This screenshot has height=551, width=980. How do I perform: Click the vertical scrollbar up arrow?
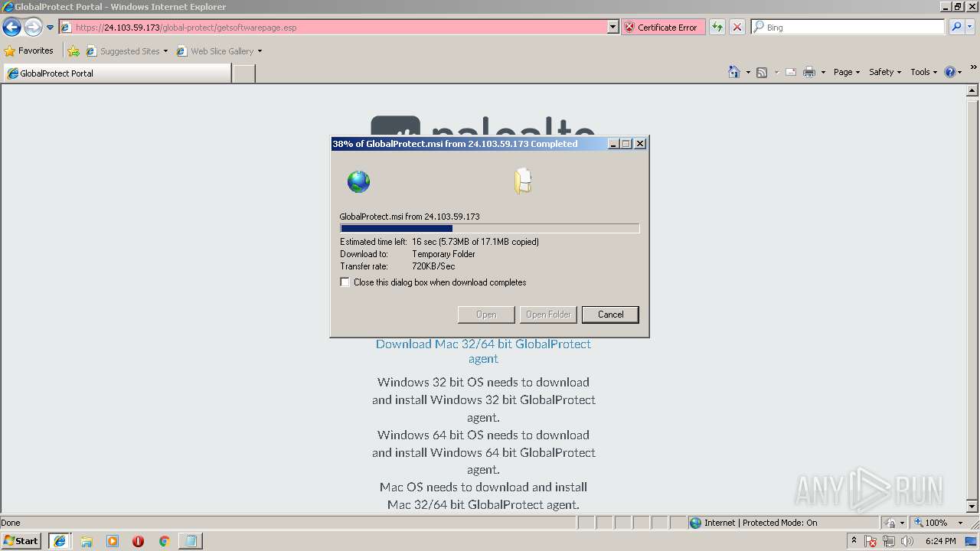(973, 91)
